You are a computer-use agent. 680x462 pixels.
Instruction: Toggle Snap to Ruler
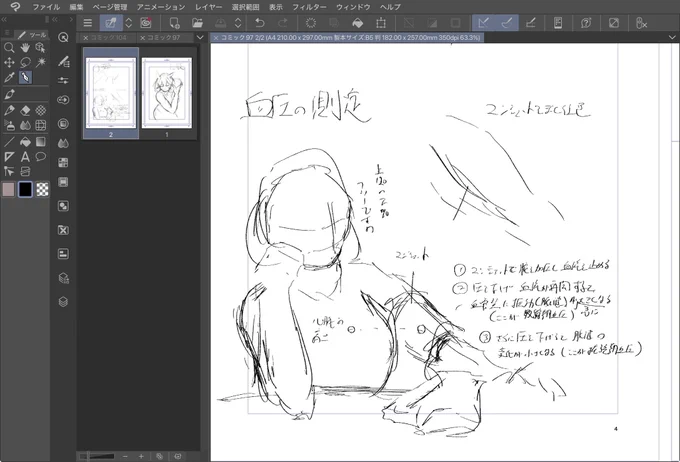(484, 23)
